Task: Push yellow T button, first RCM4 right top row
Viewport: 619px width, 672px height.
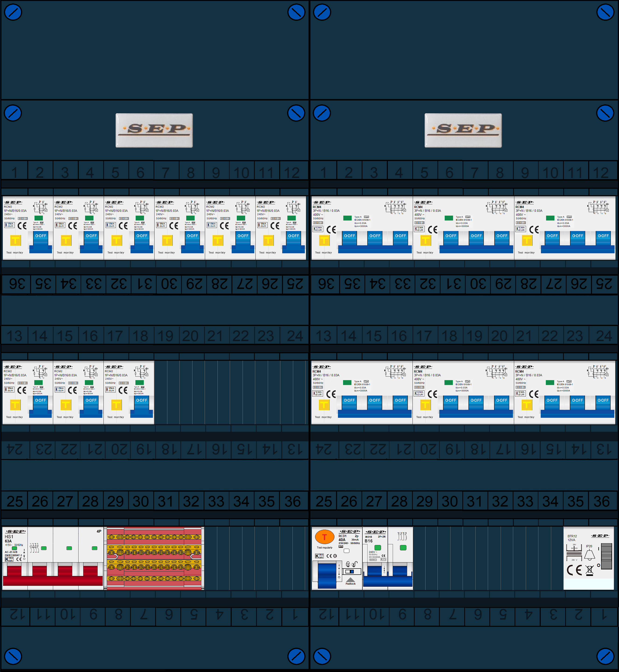Action: click(x=324, y=240)
